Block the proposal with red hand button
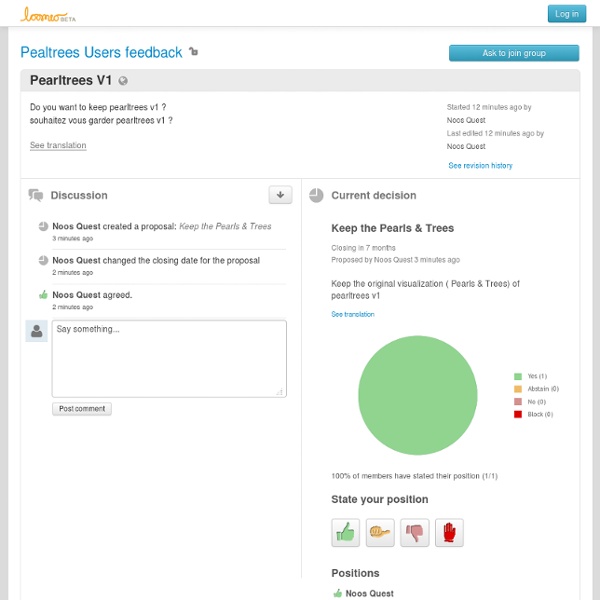The image size is (600, 600). point(449,532)
